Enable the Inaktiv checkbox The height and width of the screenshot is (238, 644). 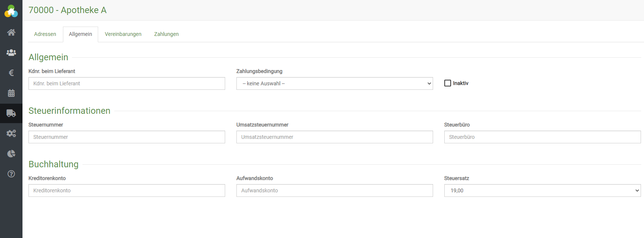click(x=448, y=83)
